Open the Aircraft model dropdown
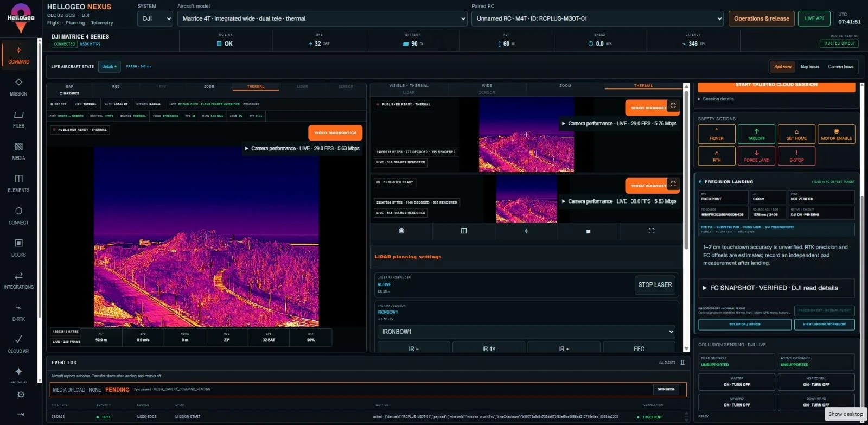 (322, 18)
